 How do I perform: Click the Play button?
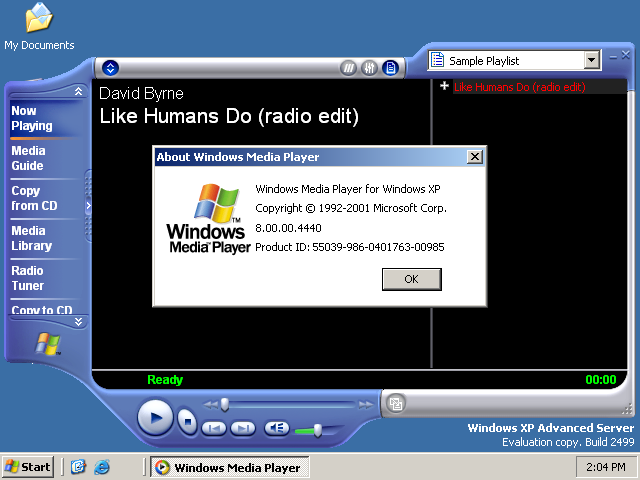pos(155,418)
